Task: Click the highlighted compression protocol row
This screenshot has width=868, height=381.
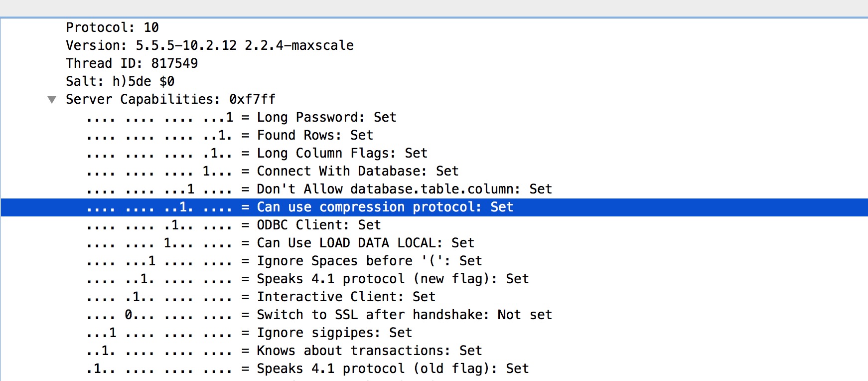Action: tap(385, 207)
